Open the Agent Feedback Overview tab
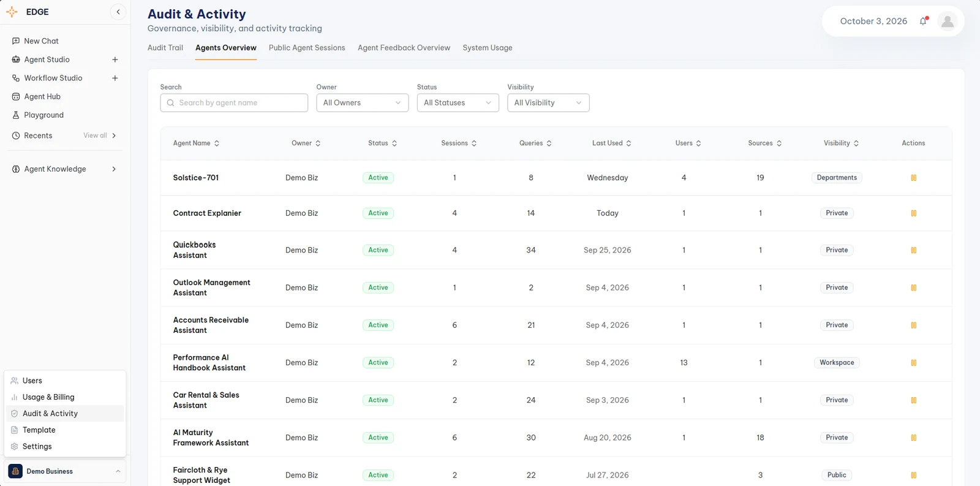Viewport: 980px width, 486px height. (404, 48)
